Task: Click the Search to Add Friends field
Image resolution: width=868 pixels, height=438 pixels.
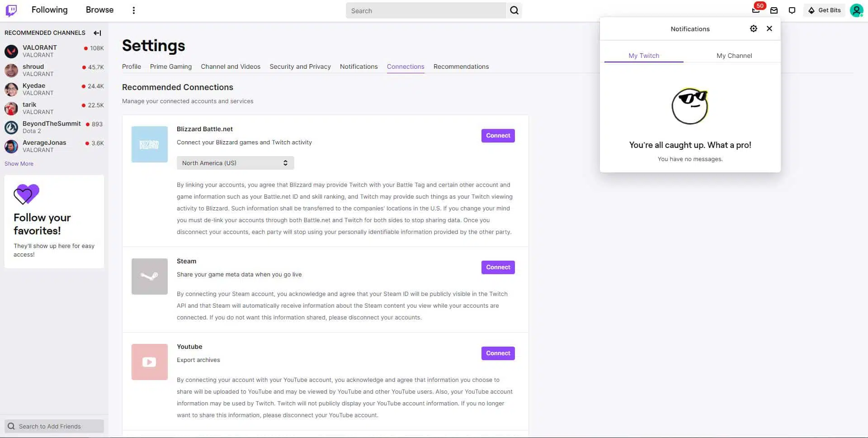Action: click(54, 426)
